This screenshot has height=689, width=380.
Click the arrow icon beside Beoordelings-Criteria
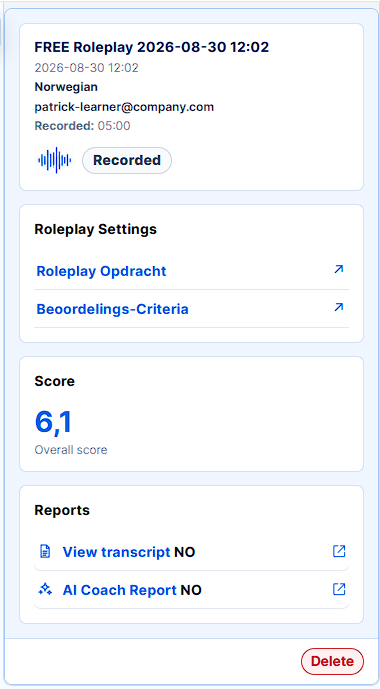tap(339, 307)
